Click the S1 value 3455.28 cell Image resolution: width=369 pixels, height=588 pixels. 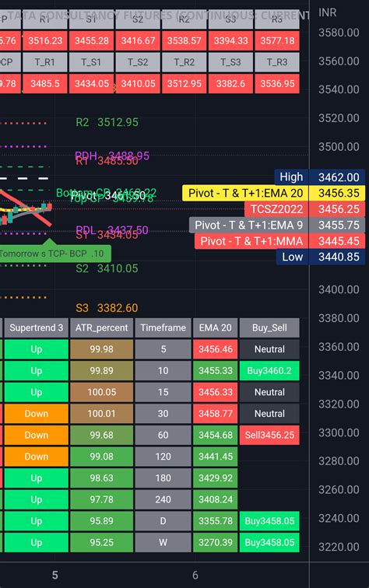pos(91,40)
